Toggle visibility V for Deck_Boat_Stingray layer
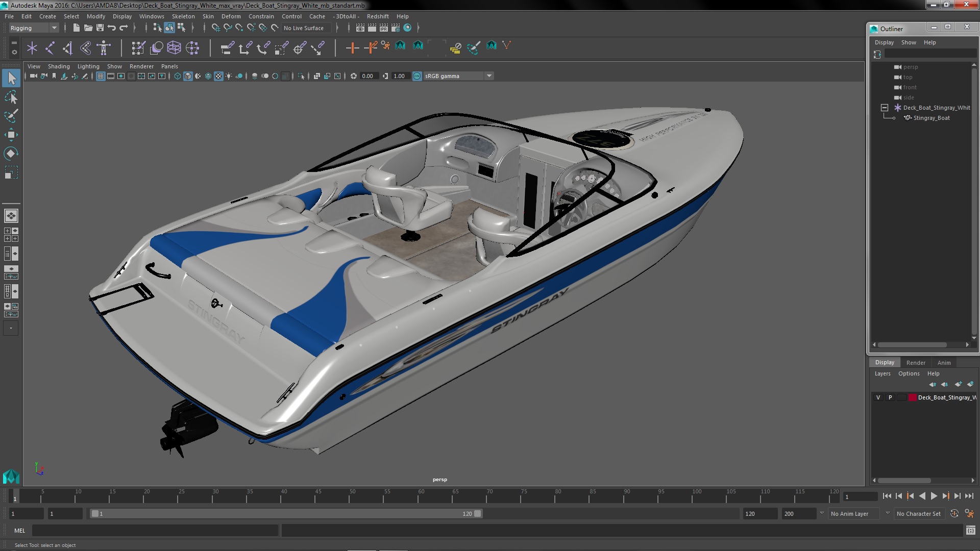The height and width of the screenshot is (551, 980). click(878, 397)
